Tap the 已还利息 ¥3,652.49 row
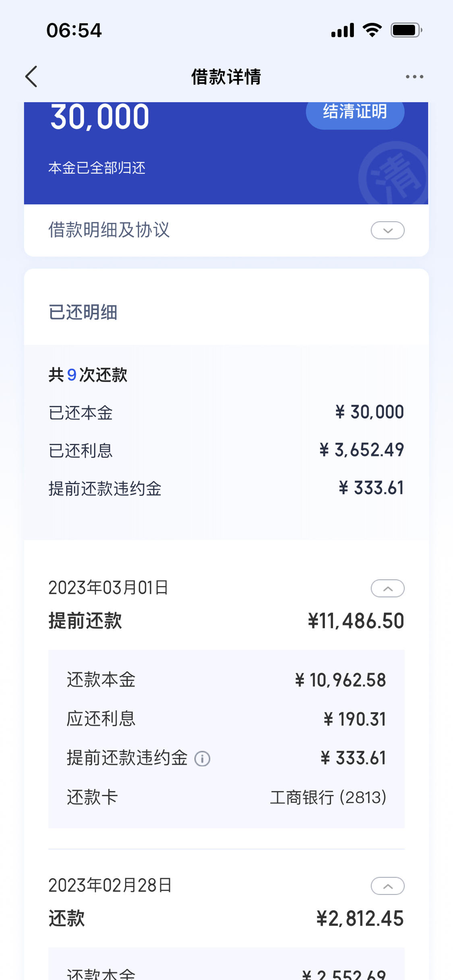 [226, 450]
